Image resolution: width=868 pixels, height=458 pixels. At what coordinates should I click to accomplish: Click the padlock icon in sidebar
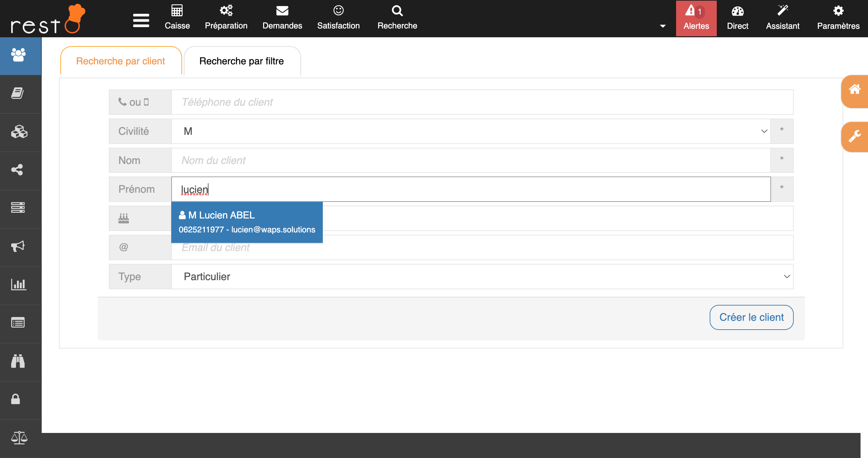pos(16,399)
